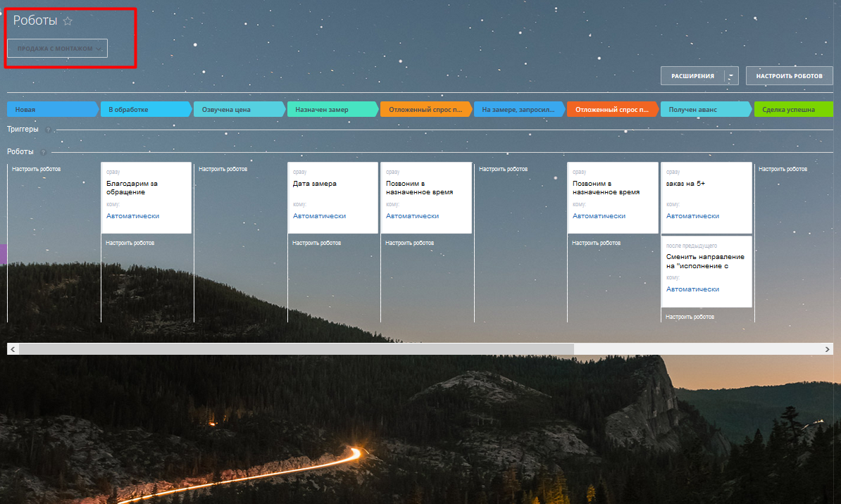Image resolution: width=841 pixels, height=504 pixels.
Task: Open help icon next to Роботы section
Action: 44,152
